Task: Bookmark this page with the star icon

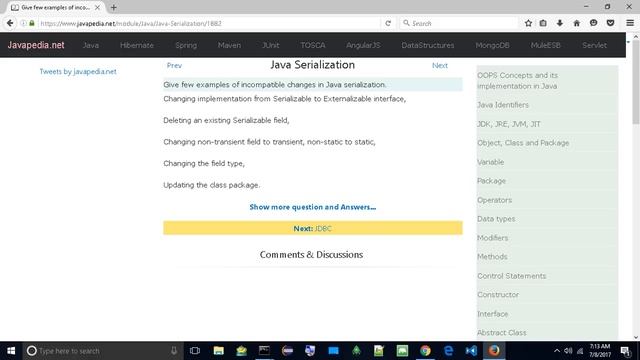Action: pyautogui.click(x=528, y=23)
